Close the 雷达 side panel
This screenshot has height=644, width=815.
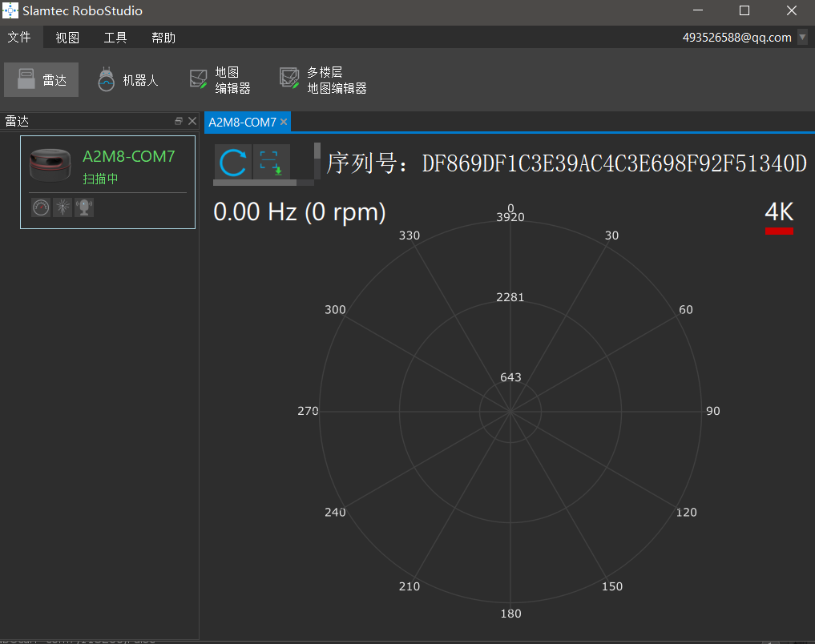[x=192, y=121]
